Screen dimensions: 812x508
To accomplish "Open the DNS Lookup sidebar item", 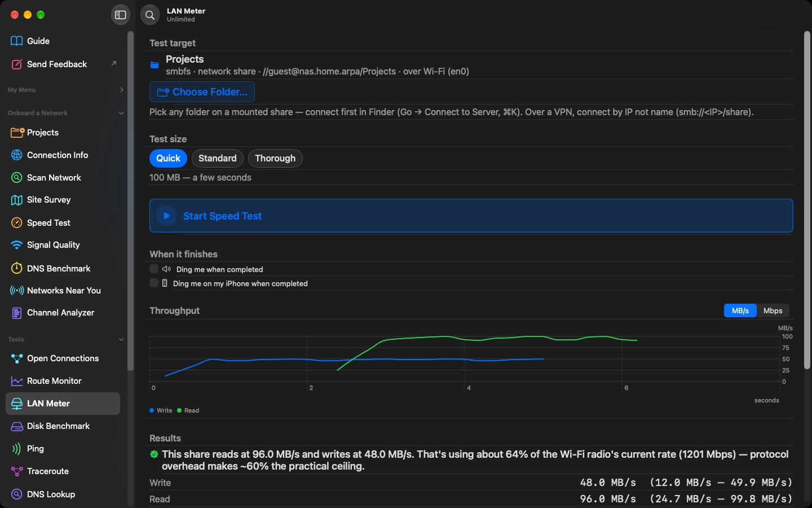I will tap(63, 494).
